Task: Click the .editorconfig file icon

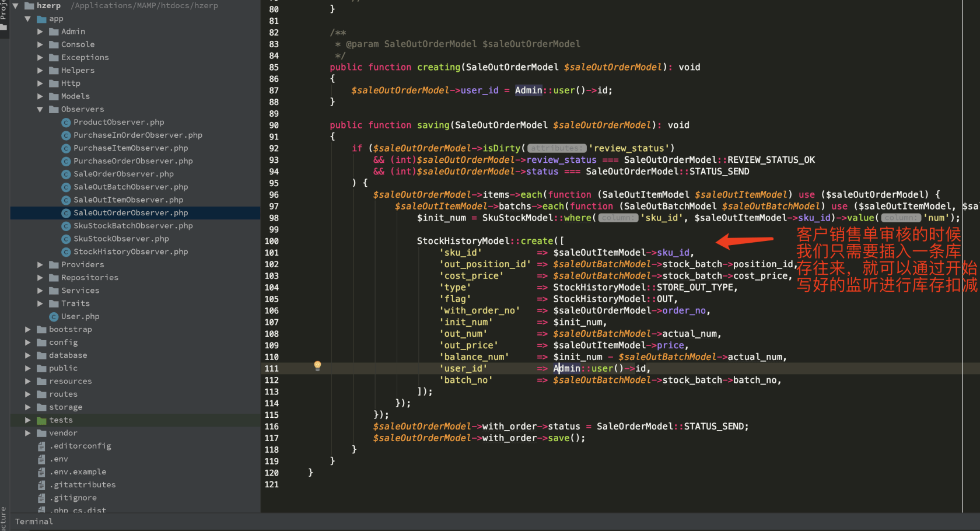Action: click(41, 446)
